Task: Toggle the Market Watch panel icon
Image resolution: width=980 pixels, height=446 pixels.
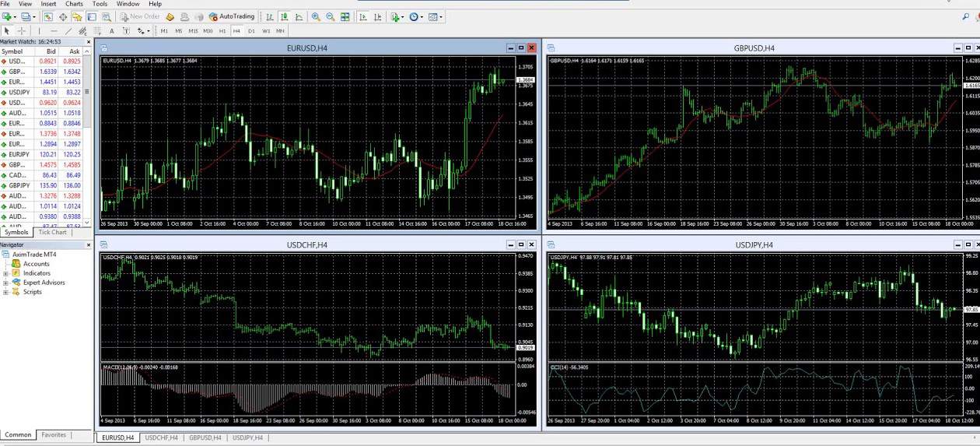Action: [x=47, y=16]
